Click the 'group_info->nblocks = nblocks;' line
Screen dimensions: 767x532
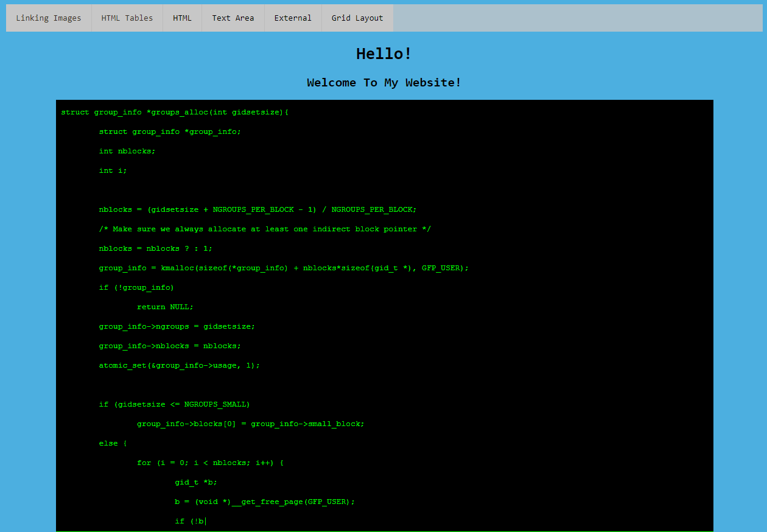[170, 346]
